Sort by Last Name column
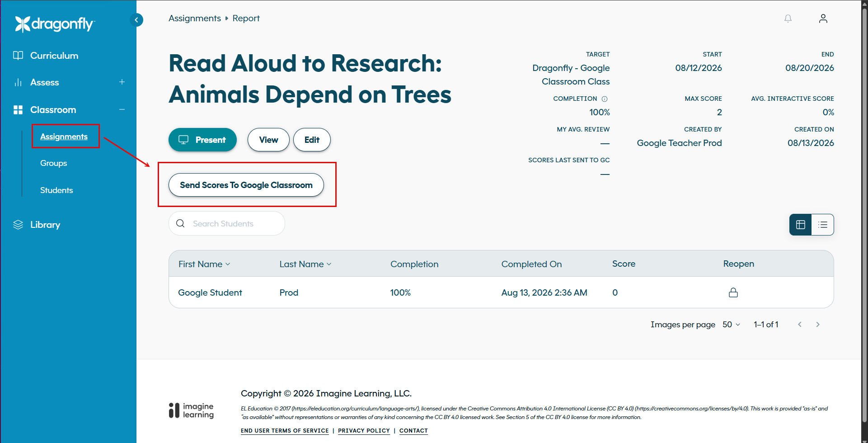This screenshot has width=868, height=443. (305, 264)
